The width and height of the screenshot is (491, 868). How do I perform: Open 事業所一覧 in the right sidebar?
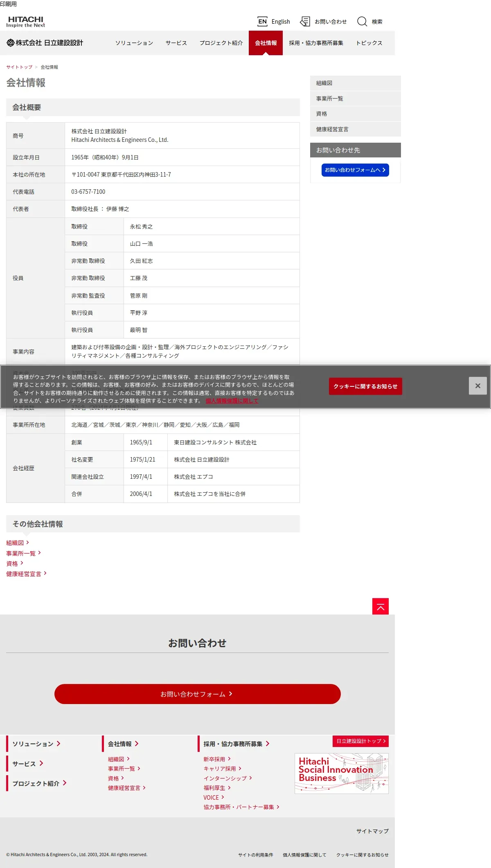pyautogui.click(x=355, y=99)
